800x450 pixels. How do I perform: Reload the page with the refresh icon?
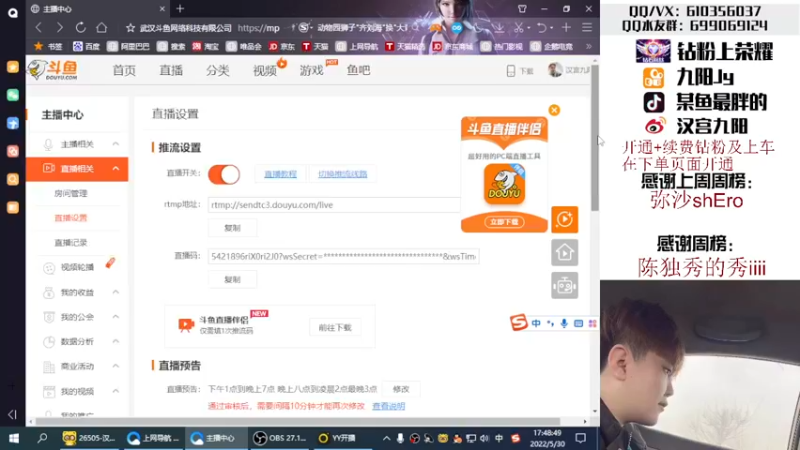(x=81, y=28)
